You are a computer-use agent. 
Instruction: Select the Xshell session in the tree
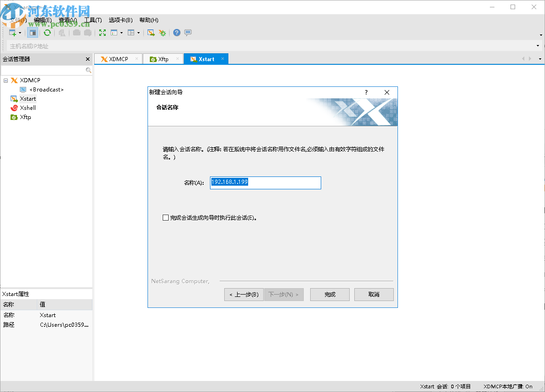27,108
